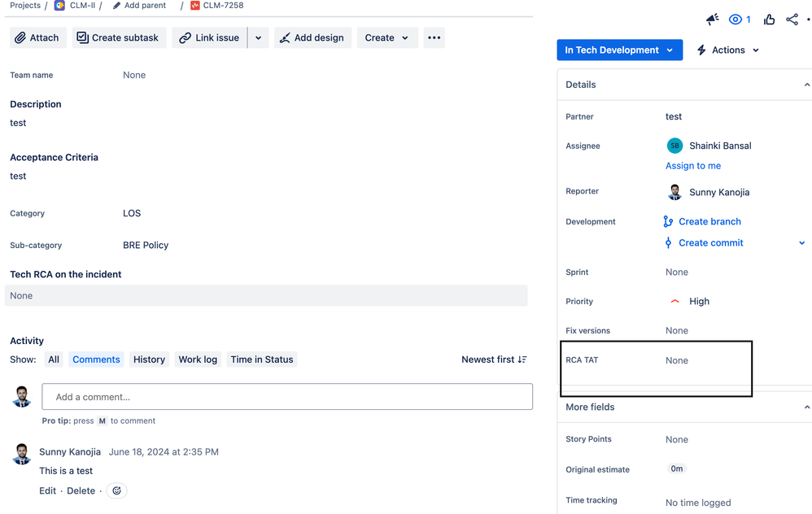Switch to the History activity tab

click(x=149, y=359)
